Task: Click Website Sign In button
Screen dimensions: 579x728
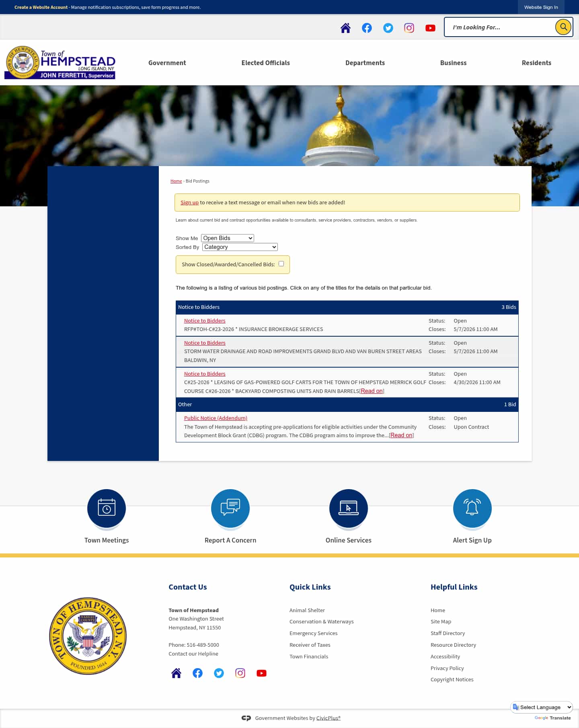Action: click(x=541, y=7)
